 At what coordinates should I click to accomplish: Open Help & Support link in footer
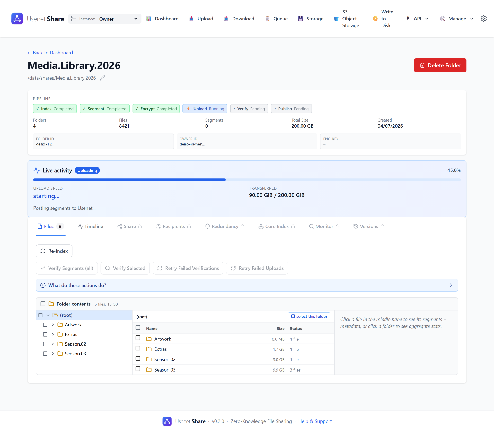[x=315, y=421]
